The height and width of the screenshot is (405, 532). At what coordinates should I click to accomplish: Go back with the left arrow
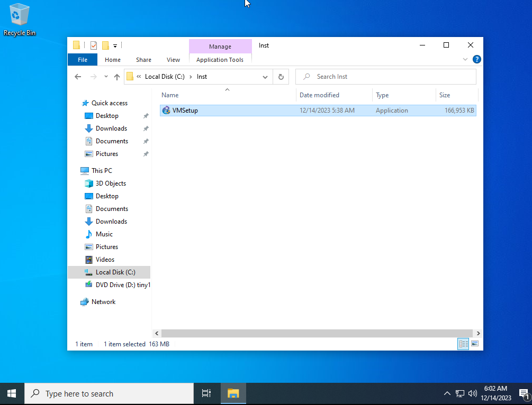pyautogui.click(x=78, y=77)
